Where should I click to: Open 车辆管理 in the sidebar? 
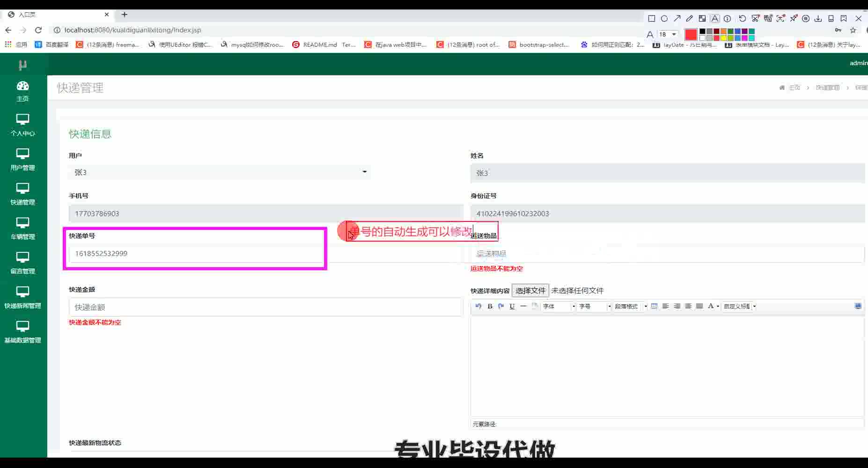tap(23, 228)
